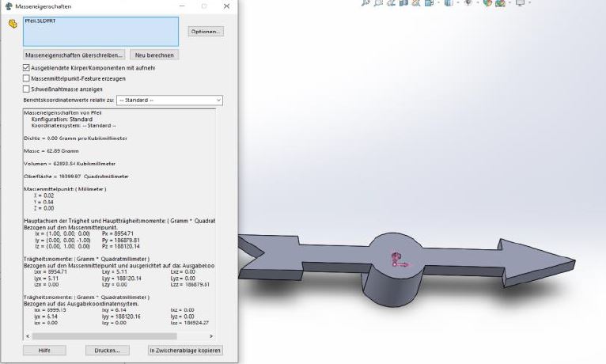606x364 pixels.
Task: Click the Drucken... button
Action: pos(107,350)
